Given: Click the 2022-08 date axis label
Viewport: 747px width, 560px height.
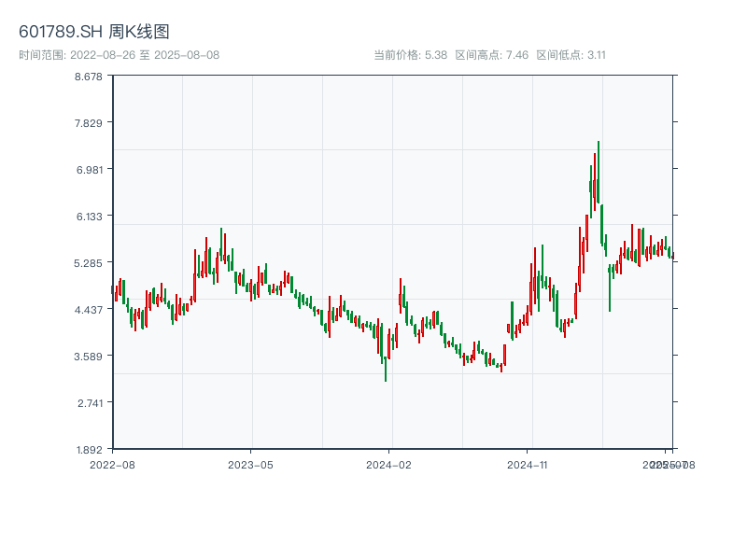Looking at the screenshot, I should pos(112,464).
